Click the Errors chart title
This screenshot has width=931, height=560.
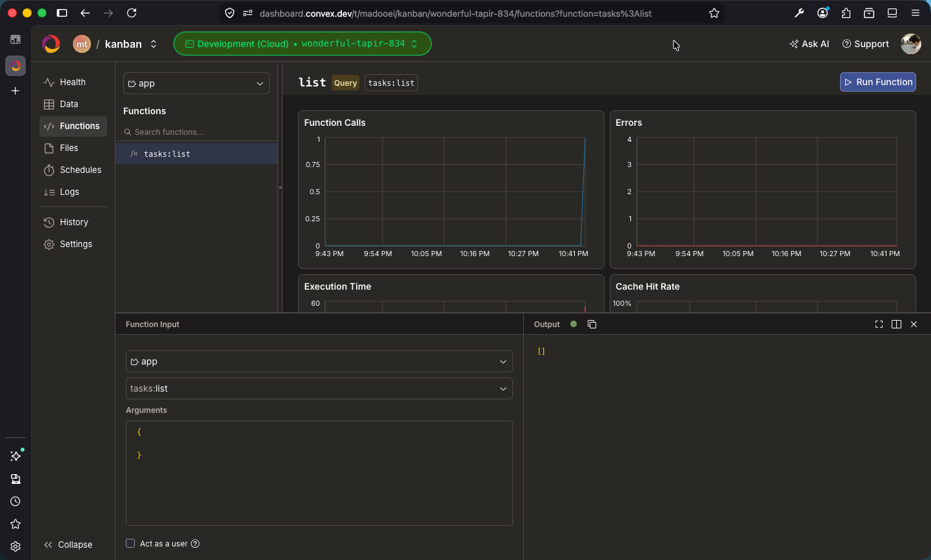click(x=629, y=123)
